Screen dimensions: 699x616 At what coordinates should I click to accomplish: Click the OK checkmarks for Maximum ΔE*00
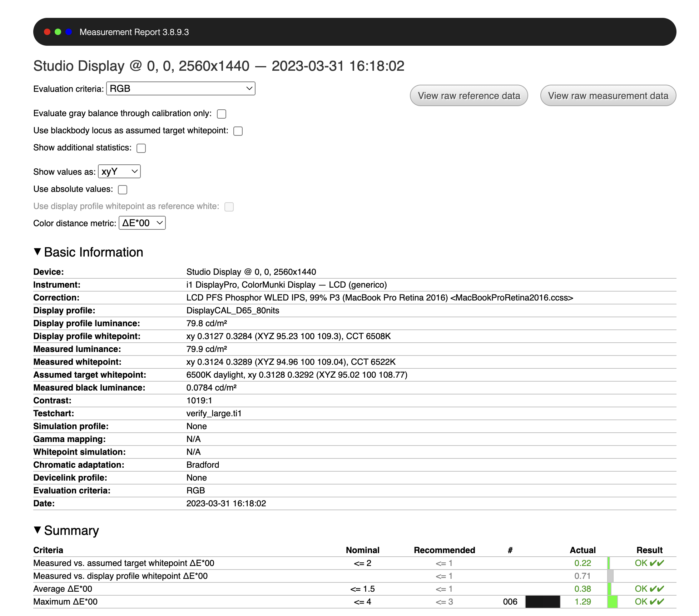click(x=649, y=602)
